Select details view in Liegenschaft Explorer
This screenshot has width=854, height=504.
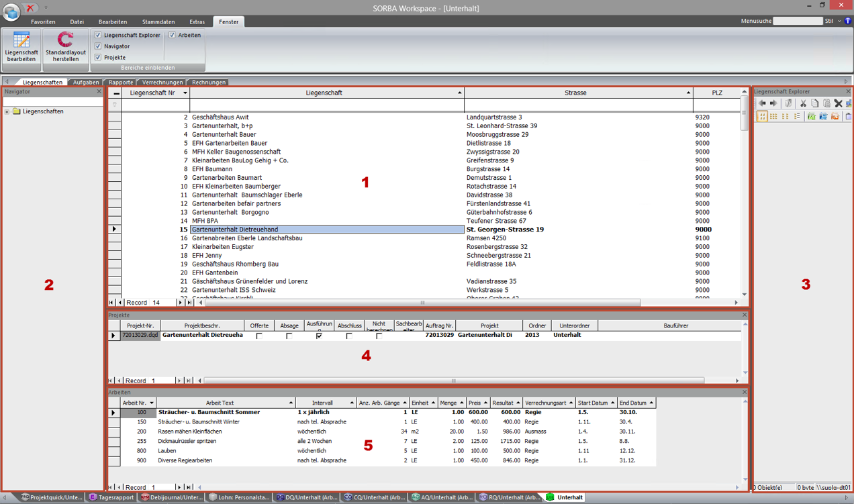(797, 117)
